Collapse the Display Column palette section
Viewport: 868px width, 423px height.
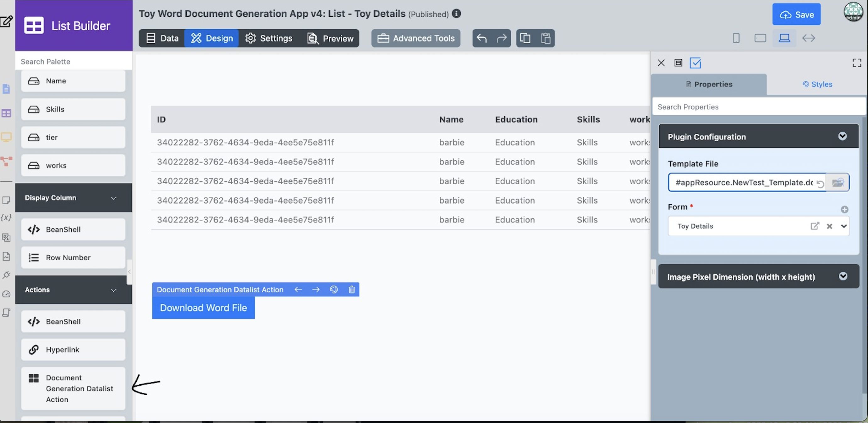[113, 198]
